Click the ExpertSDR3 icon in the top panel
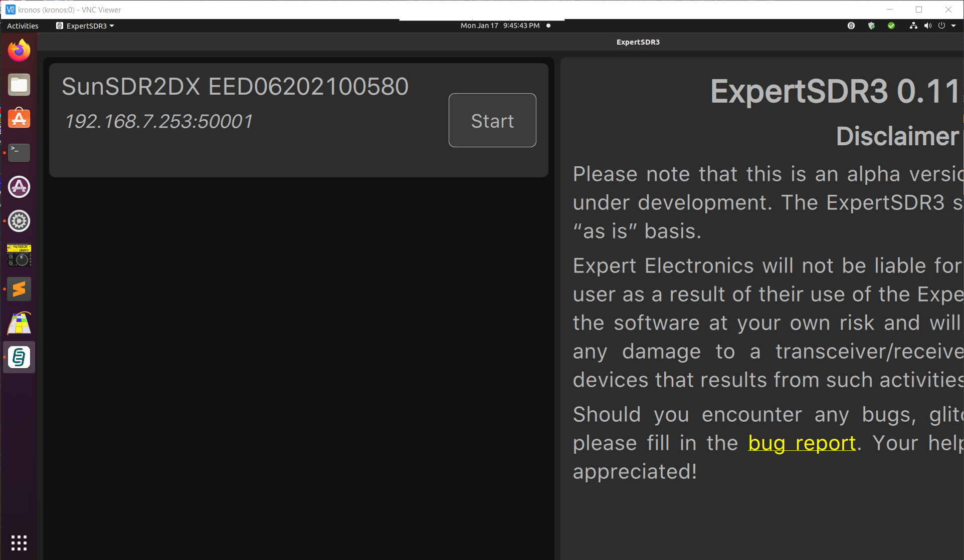Screen dimensions: 964x560 (x=60, y=26)
